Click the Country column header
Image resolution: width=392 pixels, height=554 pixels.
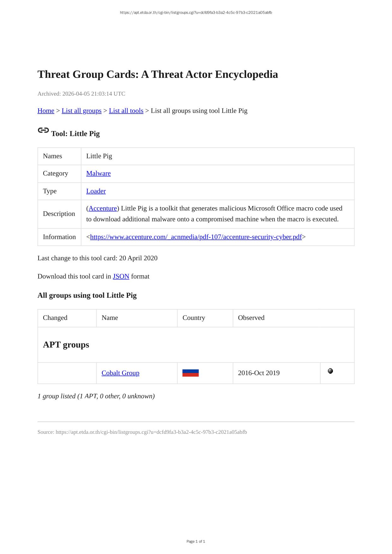coord(194,318)
